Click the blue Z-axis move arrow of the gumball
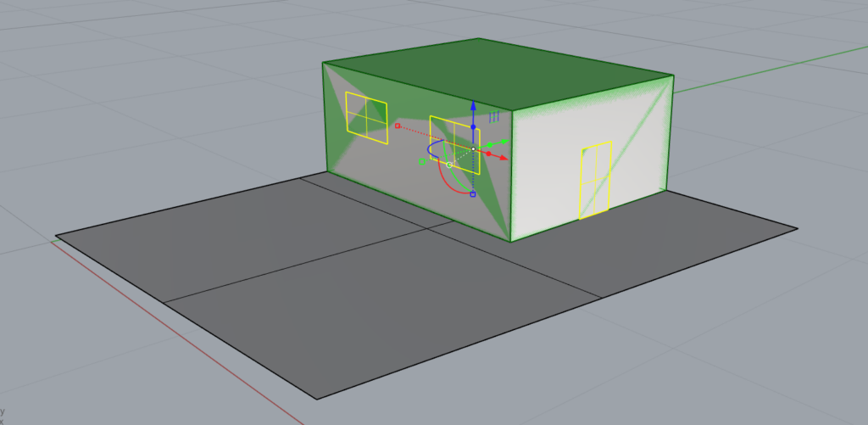 coord(473,105)
